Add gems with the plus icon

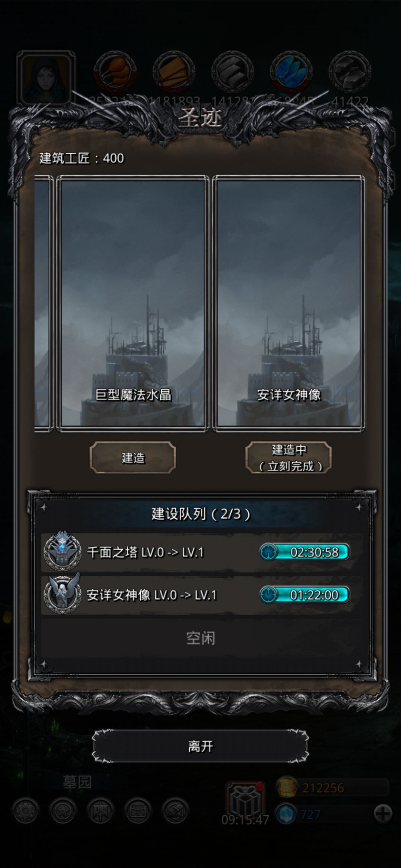pyautogui.click(x=383, y=814)
